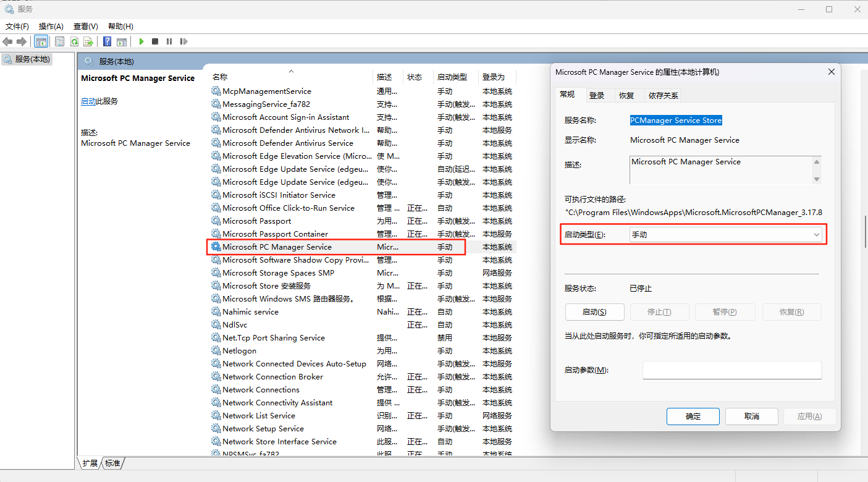Viewport: 868px width, 482px height.
Task: Click the Export List toolbar icon
Action: [x=88, y=41]
